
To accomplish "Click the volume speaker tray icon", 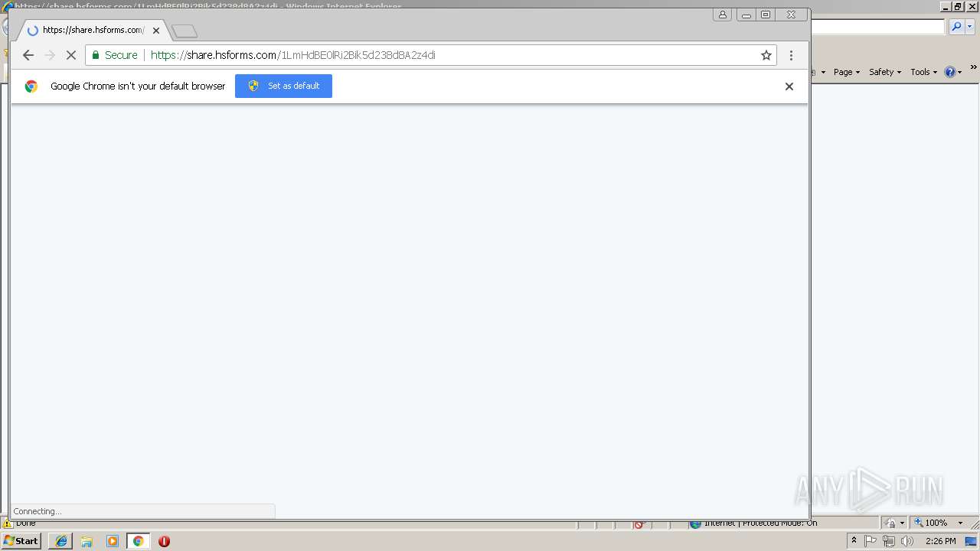I will 907,541.
